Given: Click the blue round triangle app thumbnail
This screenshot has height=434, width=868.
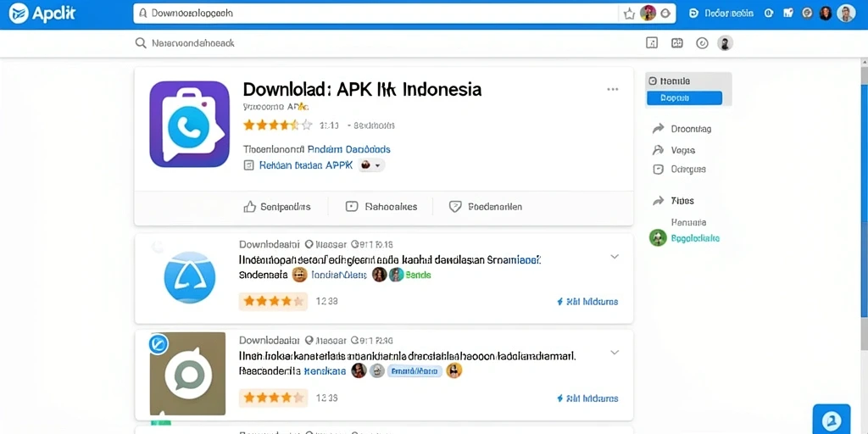Looking at the screenshot, I should coord(189,277).
